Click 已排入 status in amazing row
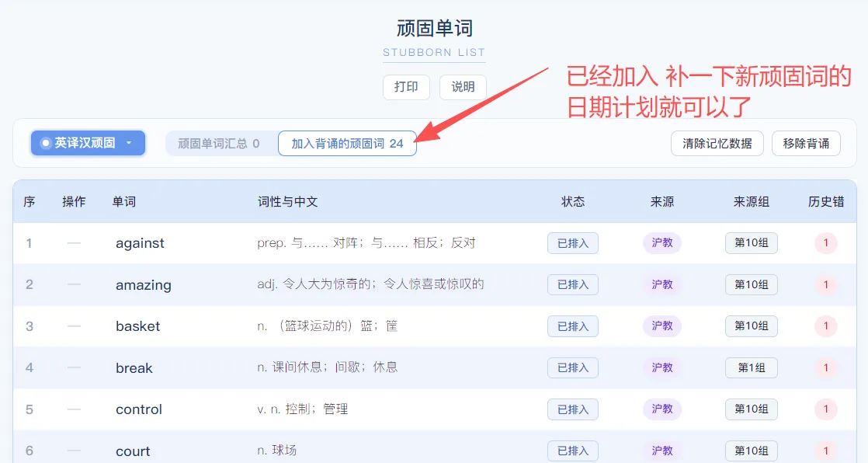The image size is (868, 463). click(573, 284)
